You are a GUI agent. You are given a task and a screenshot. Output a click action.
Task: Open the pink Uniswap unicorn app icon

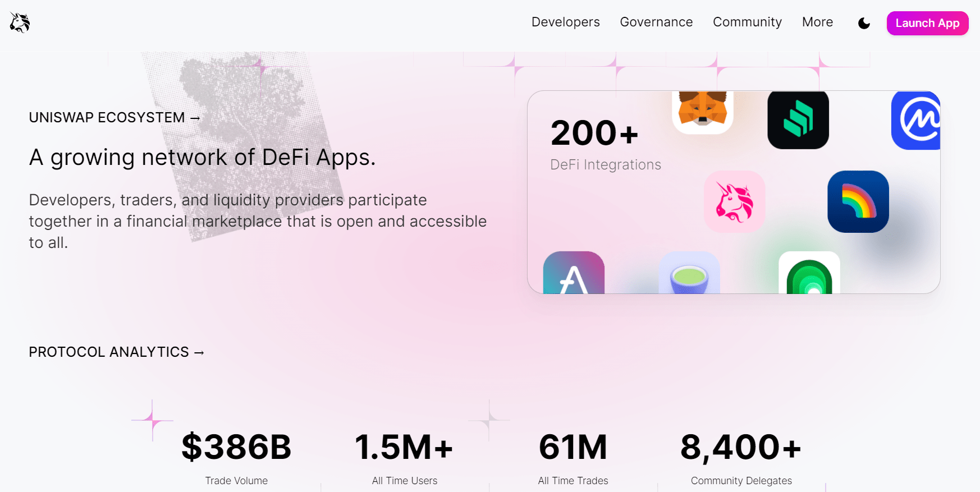point(734,202)
